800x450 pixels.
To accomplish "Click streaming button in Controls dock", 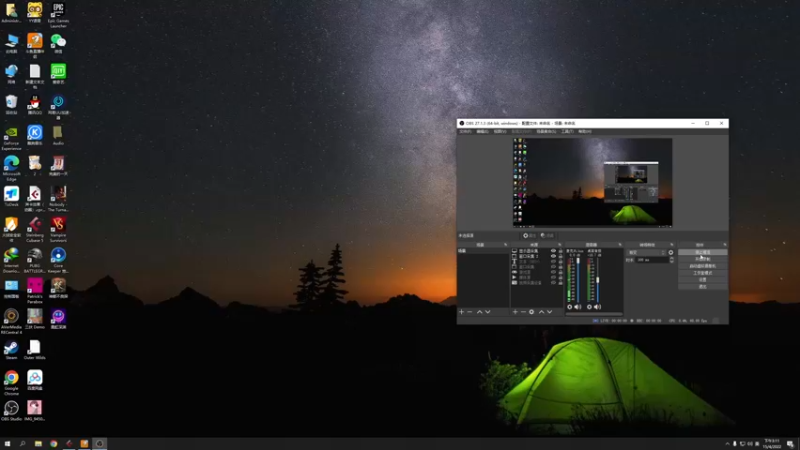I will [703, 252].
